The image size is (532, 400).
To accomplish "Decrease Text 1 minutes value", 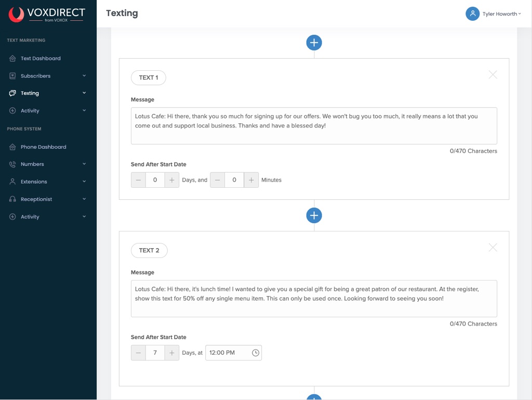I will point(217,180).
